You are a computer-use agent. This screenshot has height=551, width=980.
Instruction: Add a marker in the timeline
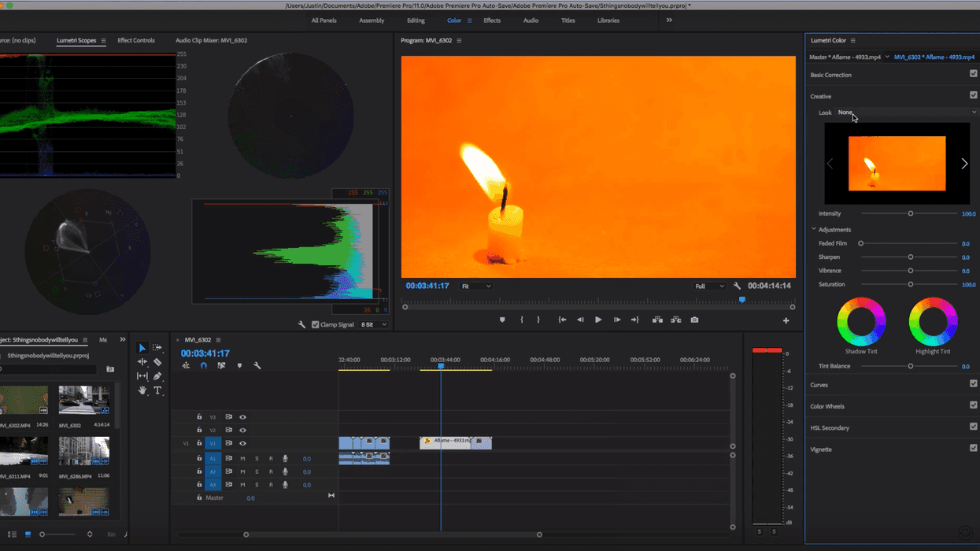click(239, 366)
